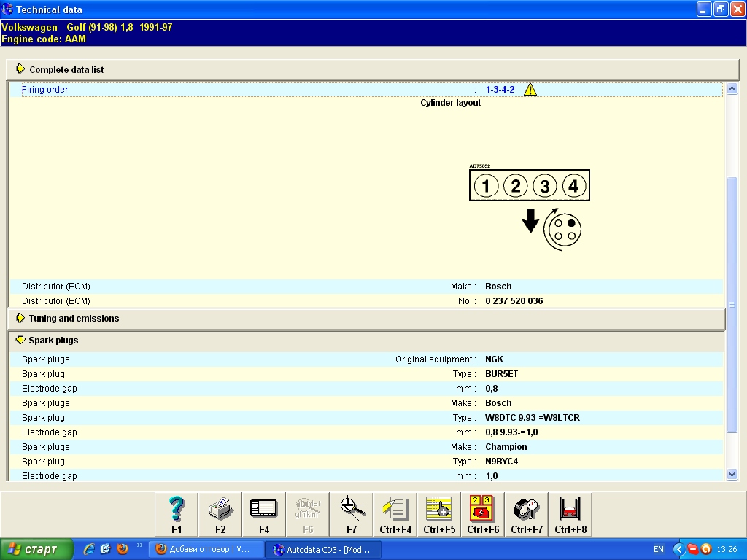Expand the Complete data list section
This screenshot has width=747, height=560.
coord(66,70)
